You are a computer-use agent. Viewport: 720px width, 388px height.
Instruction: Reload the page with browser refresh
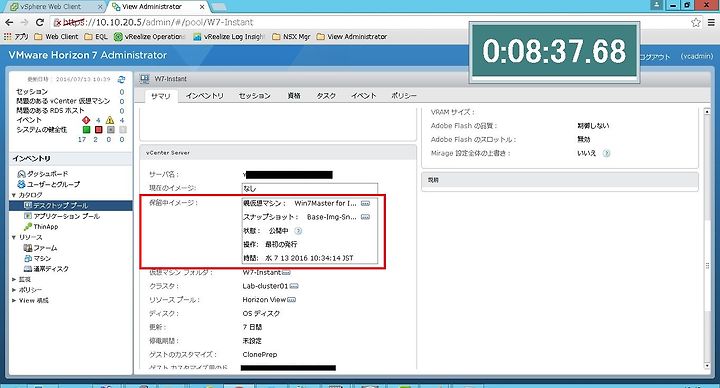click(x=40, y=22)
